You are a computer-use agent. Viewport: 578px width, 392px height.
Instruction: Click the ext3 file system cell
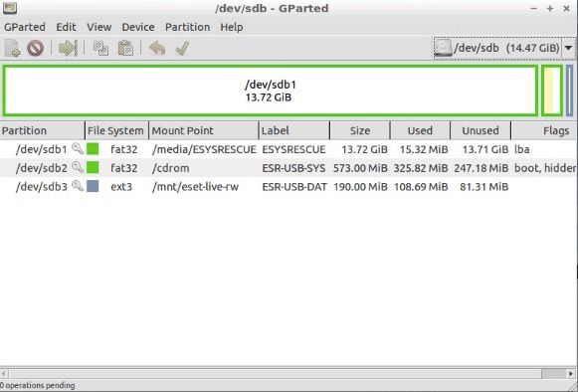click(121, 187)
